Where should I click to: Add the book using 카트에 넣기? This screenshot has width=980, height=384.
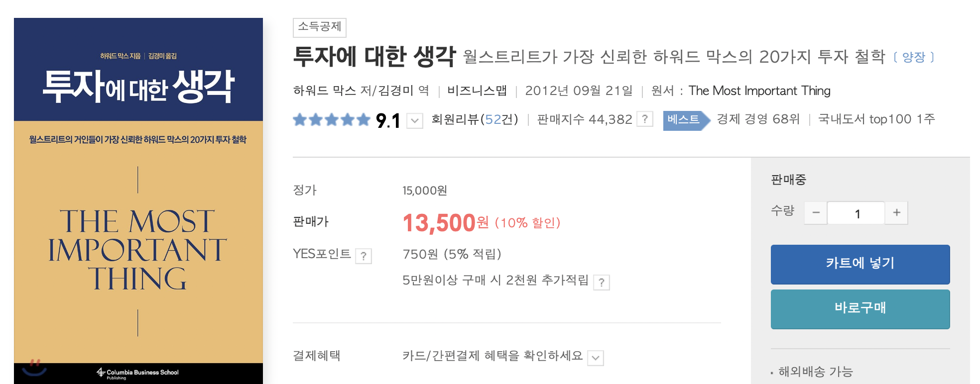[x=860, y=264]
